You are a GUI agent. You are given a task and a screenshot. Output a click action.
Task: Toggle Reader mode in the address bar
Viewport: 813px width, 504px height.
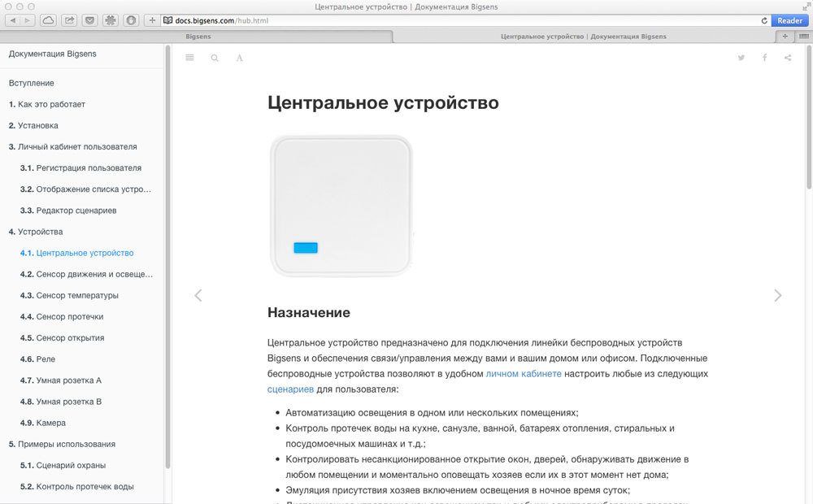(x=788, y=20)
